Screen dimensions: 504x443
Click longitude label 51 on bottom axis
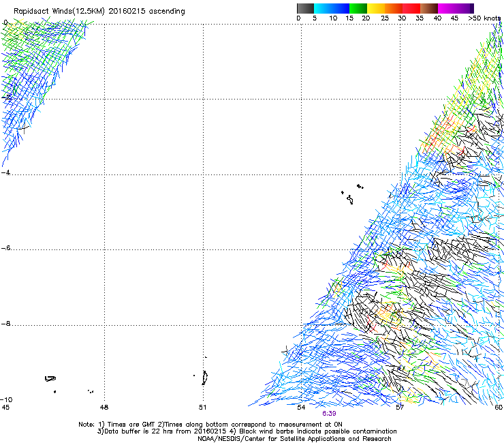point(202,408)
